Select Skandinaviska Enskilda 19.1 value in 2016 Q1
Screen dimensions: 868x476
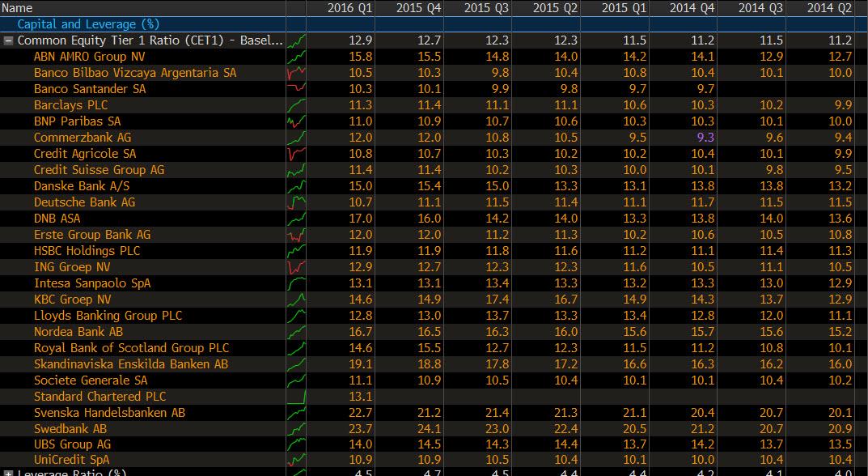(x=360, y=364)
